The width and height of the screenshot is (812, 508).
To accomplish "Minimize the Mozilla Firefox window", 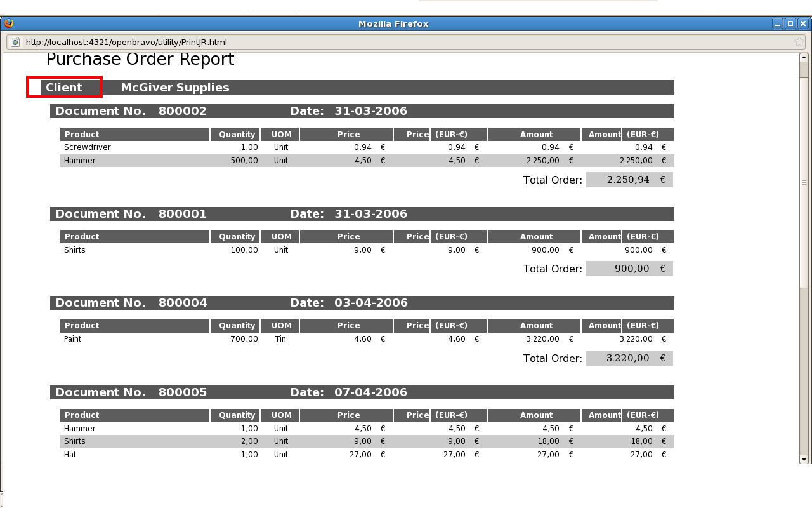I will point(778,23).
